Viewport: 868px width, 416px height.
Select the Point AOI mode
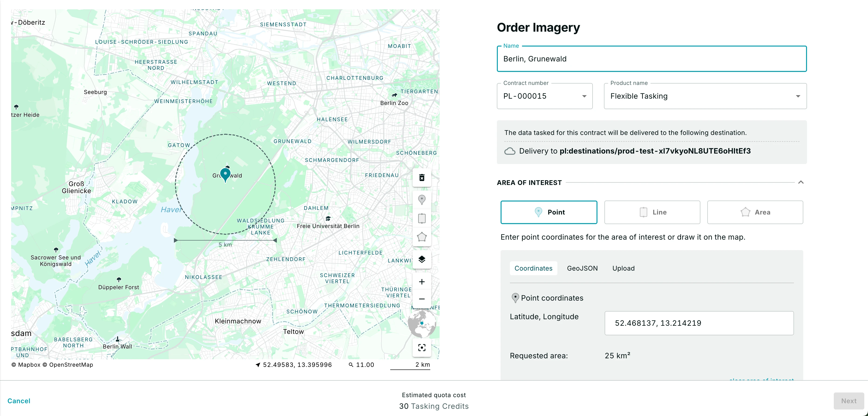(x=549, y=212)
